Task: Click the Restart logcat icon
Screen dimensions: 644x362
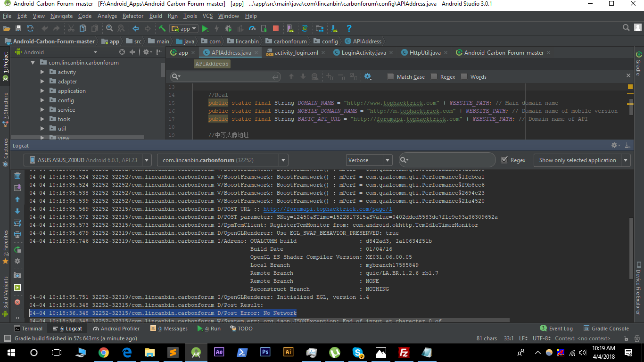Action: (x=17, y=249)
